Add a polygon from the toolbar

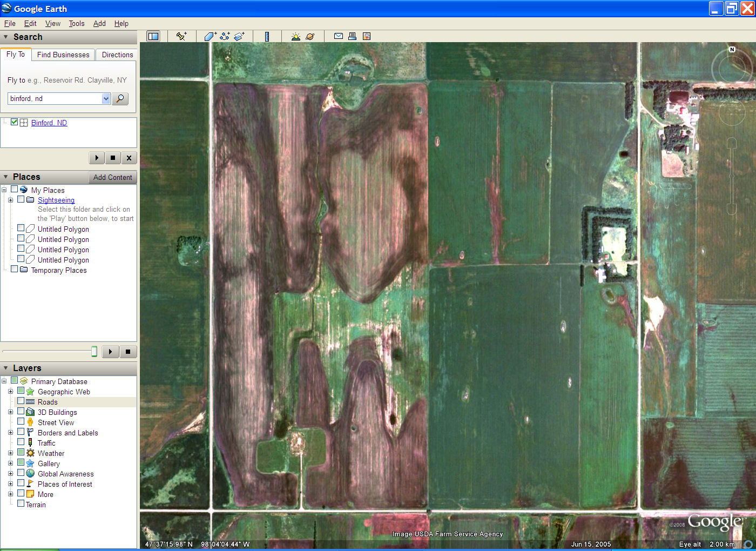click(210, 36)
